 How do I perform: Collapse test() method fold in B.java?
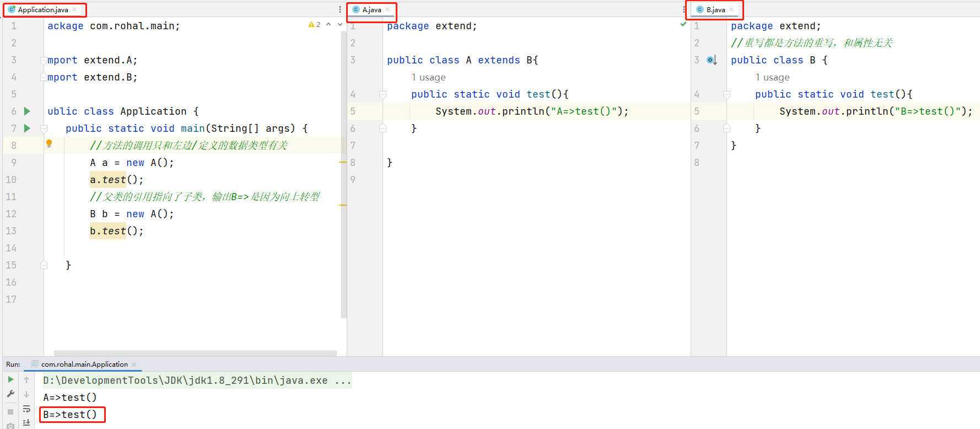[726, 94]
